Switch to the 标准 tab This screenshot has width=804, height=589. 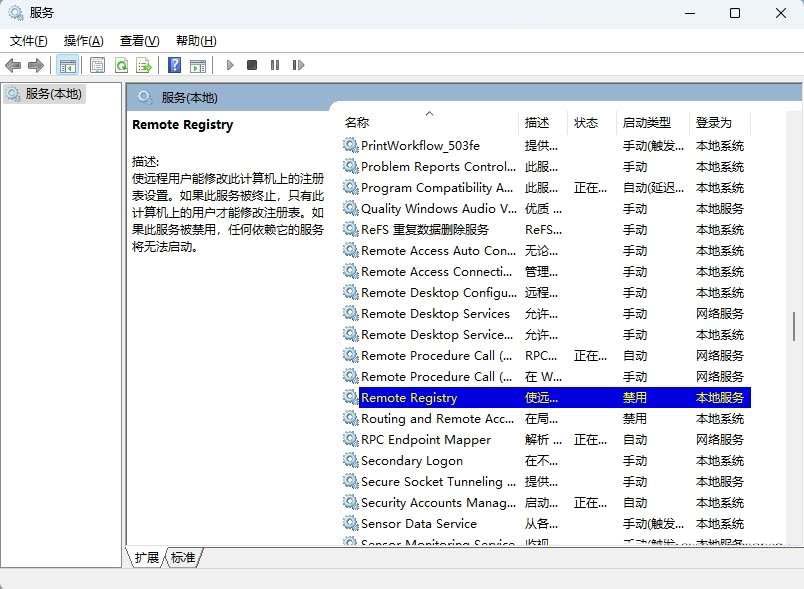[x=181, y=559]
